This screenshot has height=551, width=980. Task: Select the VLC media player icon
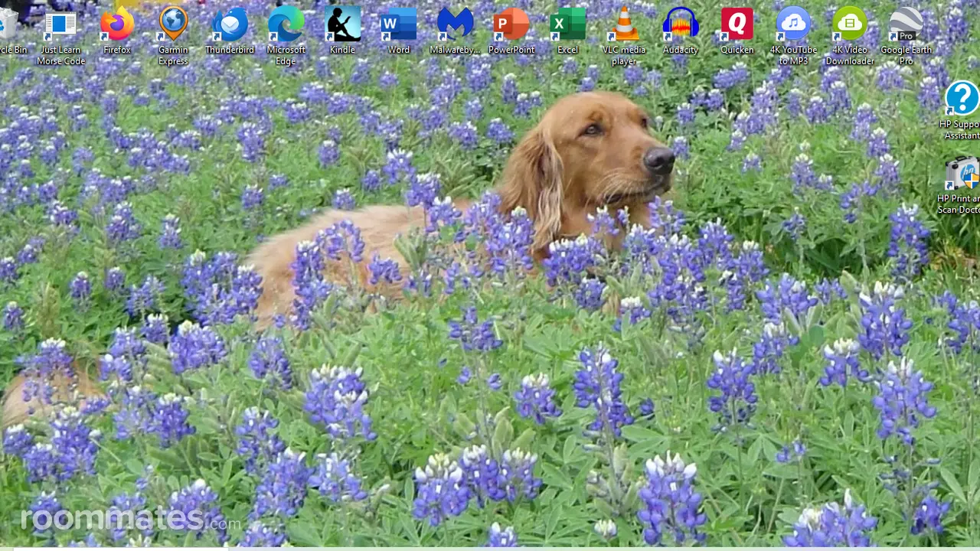pyautogui.click(x=624, y=36)
